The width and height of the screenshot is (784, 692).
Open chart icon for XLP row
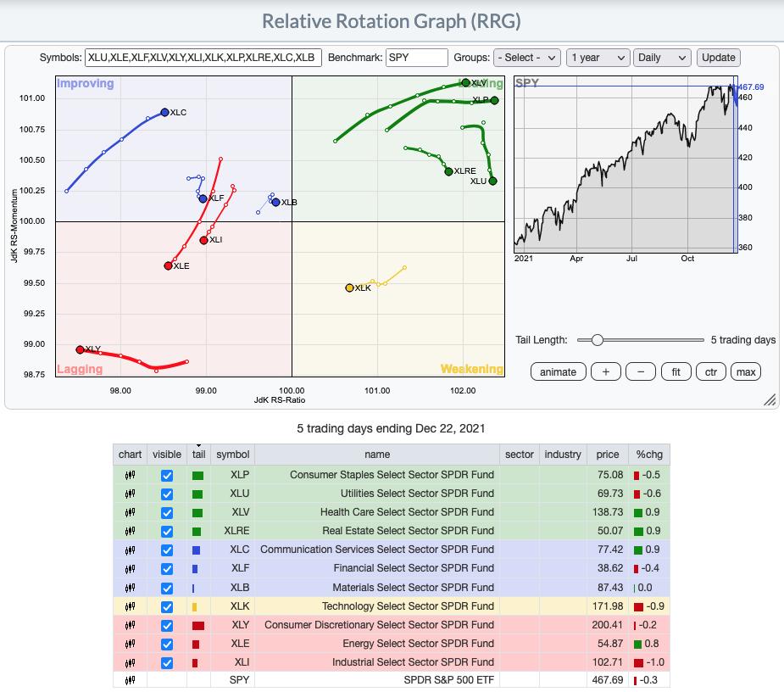[x=130, y=475]
